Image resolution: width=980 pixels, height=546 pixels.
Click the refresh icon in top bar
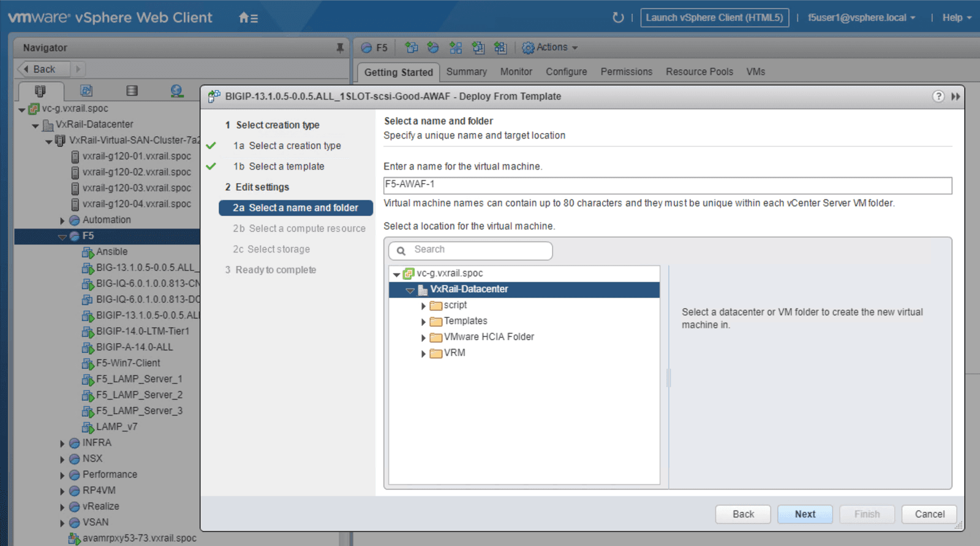618,18
